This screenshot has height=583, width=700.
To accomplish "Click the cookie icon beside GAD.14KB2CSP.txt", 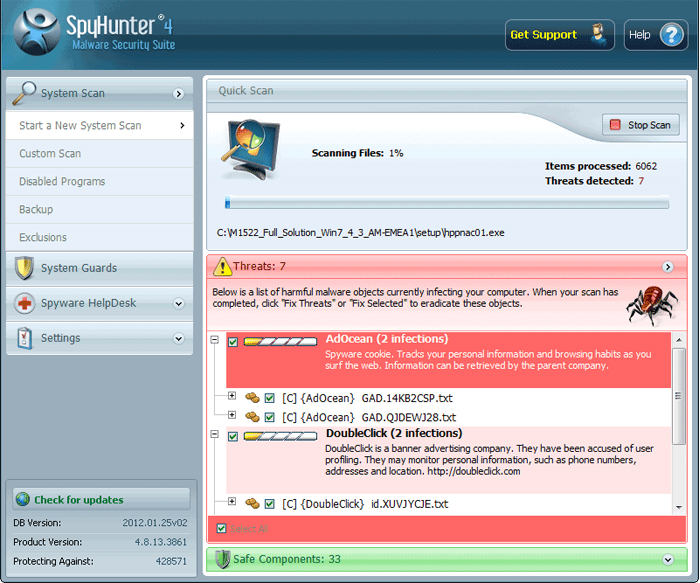I will point(252,397).
